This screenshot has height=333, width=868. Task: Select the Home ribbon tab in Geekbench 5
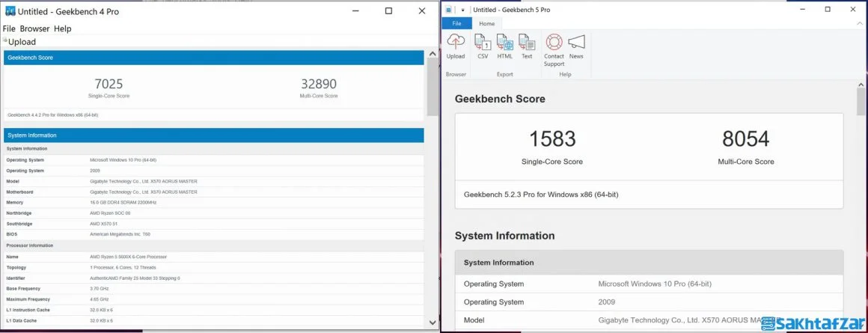tap(487, 23)
